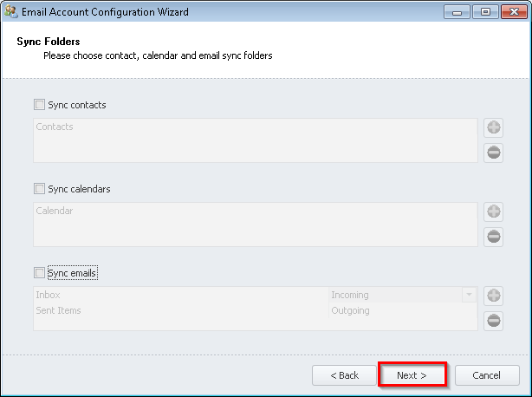Screen dimensions: 532x397
Task: Check the Sync emails option
Action: pyautogui.click(x=39, y=273)
